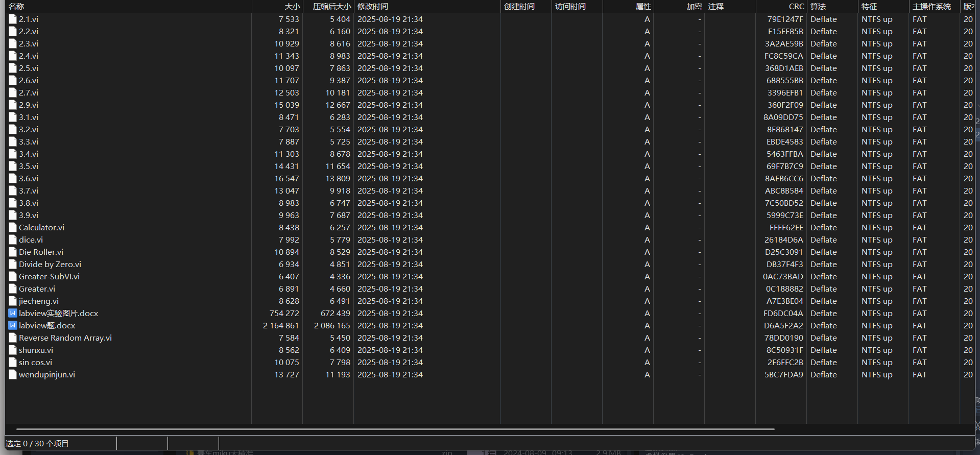Screen dimensions: 980x455
Task: Click the Calculator.vi file icon
Action: [x=13, y=227]
